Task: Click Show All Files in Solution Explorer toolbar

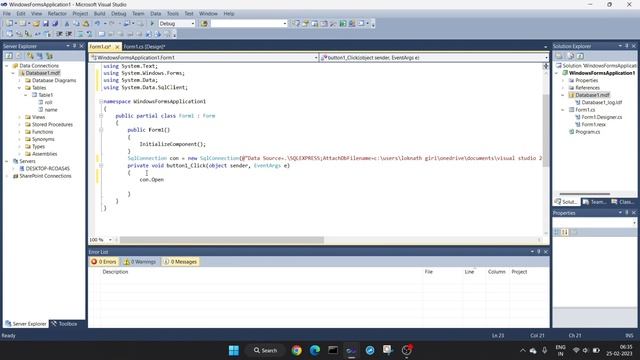Action: tap(570, 56)
